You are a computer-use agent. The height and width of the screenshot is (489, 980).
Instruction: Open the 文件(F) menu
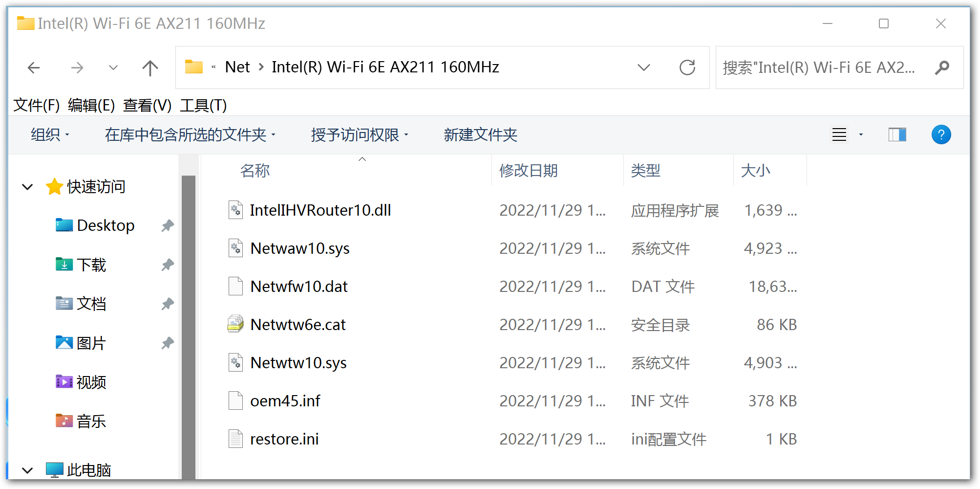coord(37,105)
